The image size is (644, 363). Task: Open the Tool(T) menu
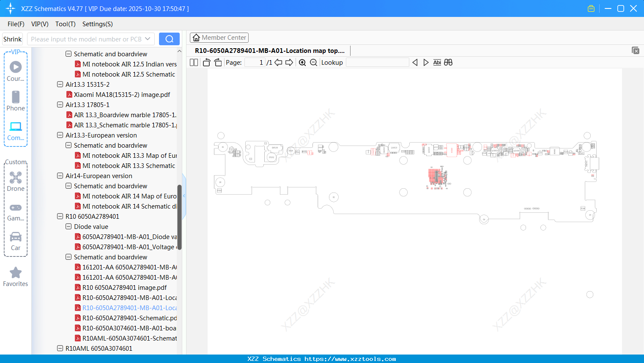[x=66, y=24]
